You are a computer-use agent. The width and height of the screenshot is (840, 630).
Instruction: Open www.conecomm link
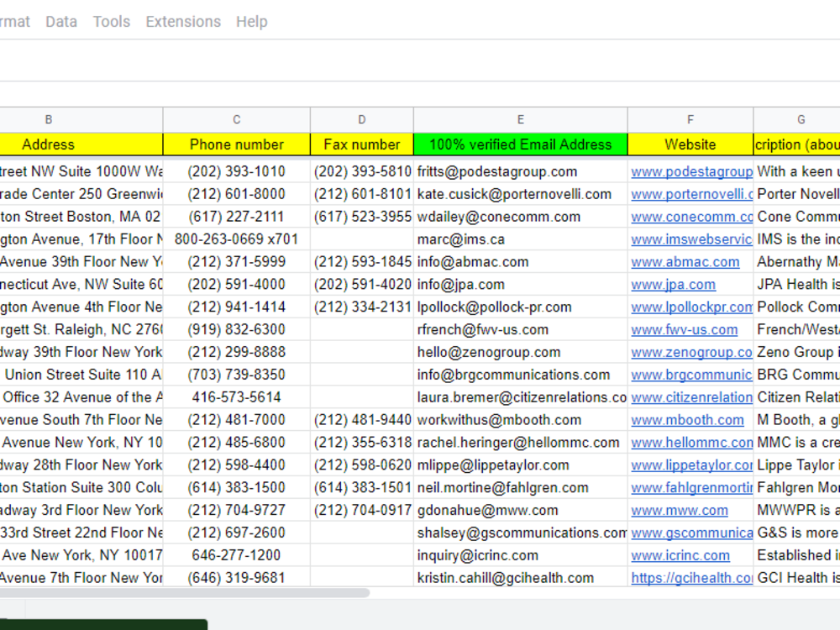691,217
